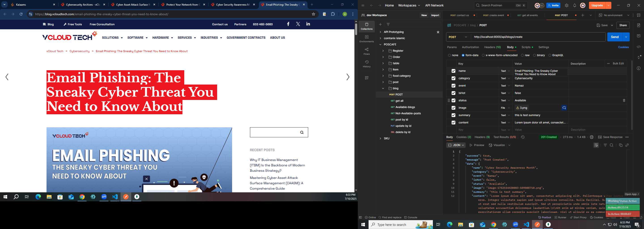Click the blog search magnifier button
Screen dimensions: 644x229
302,132
